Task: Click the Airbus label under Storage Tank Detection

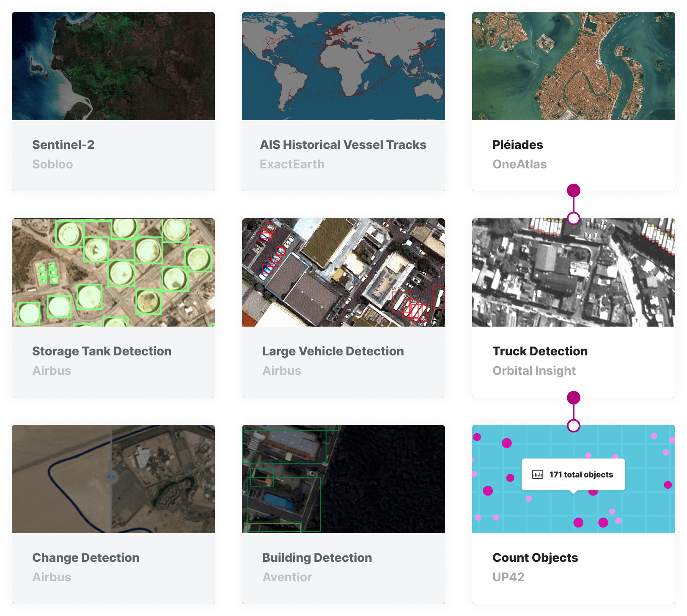Action: (x=52, y=371)
